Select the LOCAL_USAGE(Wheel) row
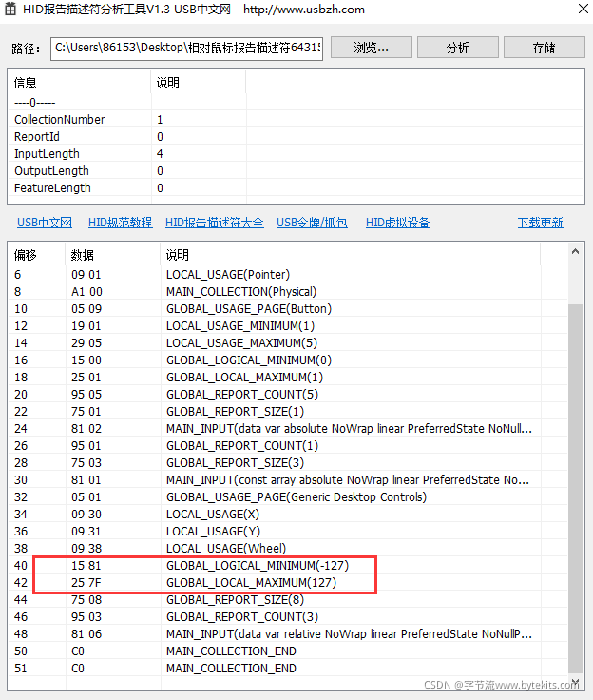593x700 pixels. [288, 548]
